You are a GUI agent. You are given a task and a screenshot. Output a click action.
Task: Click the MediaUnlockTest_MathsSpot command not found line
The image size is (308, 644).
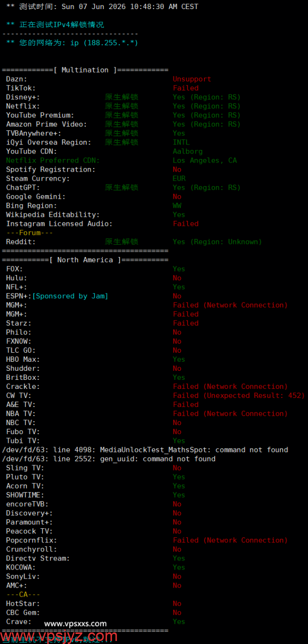[145, 450]
